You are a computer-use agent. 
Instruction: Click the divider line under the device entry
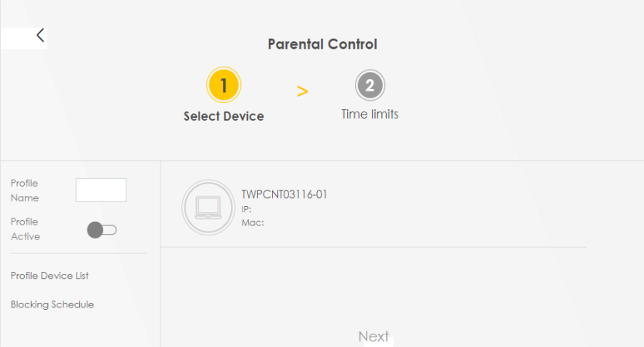pos(374,247)
